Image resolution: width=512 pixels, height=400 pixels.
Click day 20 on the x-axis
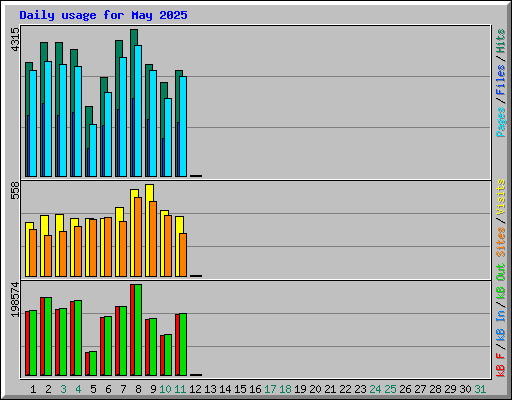point(315,389)
